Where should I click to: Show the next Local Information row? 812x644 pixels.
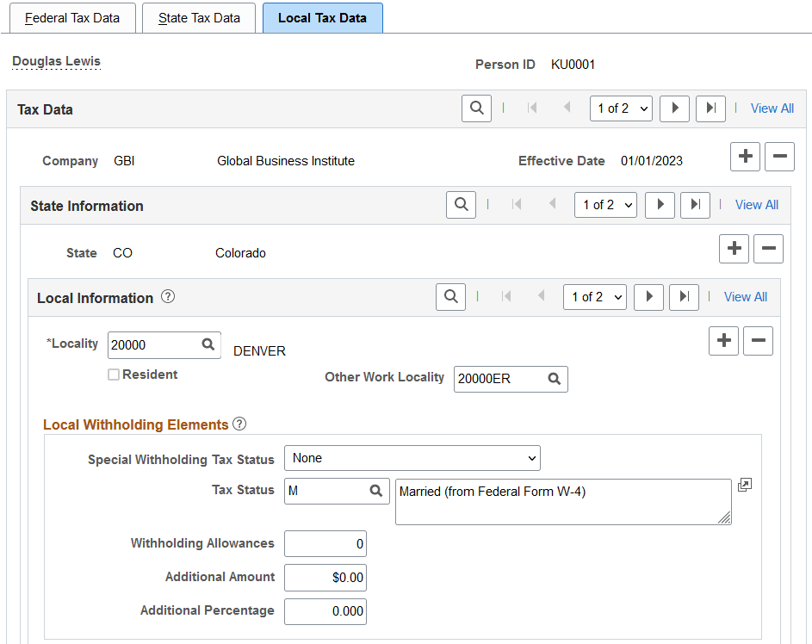[x=648, y=296]
